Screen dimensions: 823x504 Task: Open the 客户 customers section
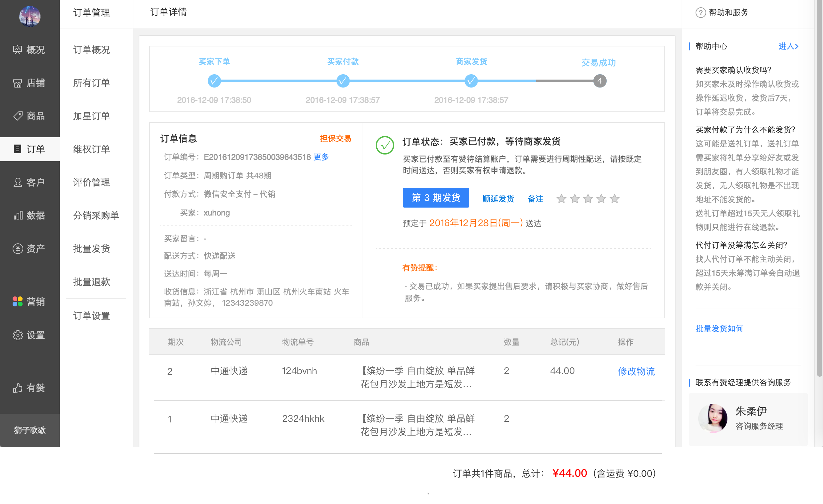point(30,182)
